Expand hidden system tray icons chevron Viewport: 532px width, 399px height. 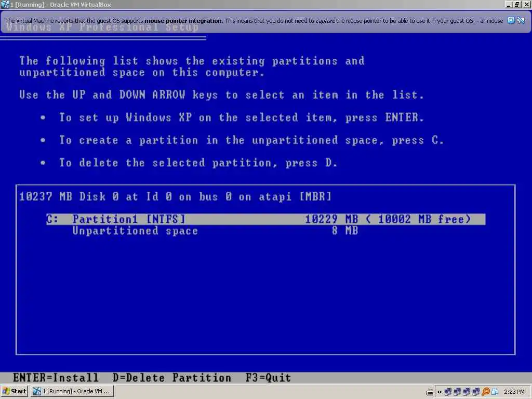pos(440,392)
